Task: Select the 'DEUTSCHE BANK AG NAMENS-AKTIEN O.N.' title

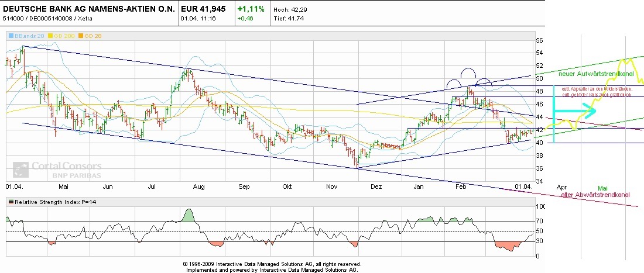Action: [90, 9]
